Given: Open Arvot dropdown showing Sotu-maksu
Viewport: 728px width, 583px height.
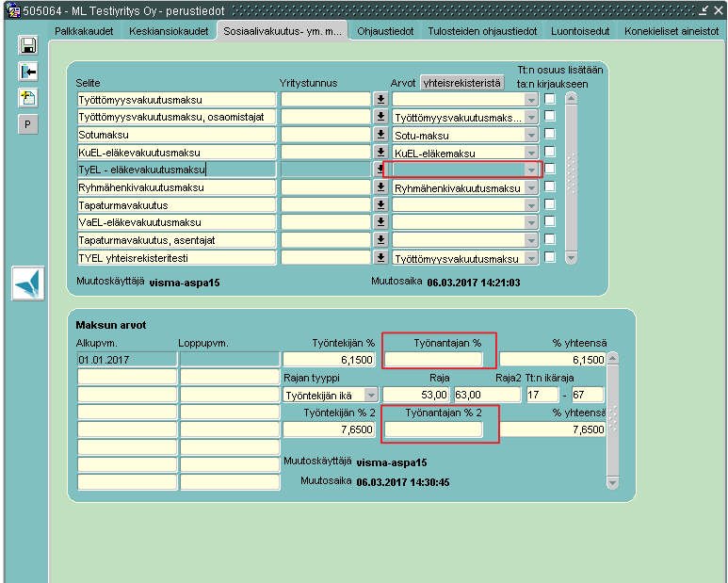Looking at the screenshot, I should click(530, 135).
